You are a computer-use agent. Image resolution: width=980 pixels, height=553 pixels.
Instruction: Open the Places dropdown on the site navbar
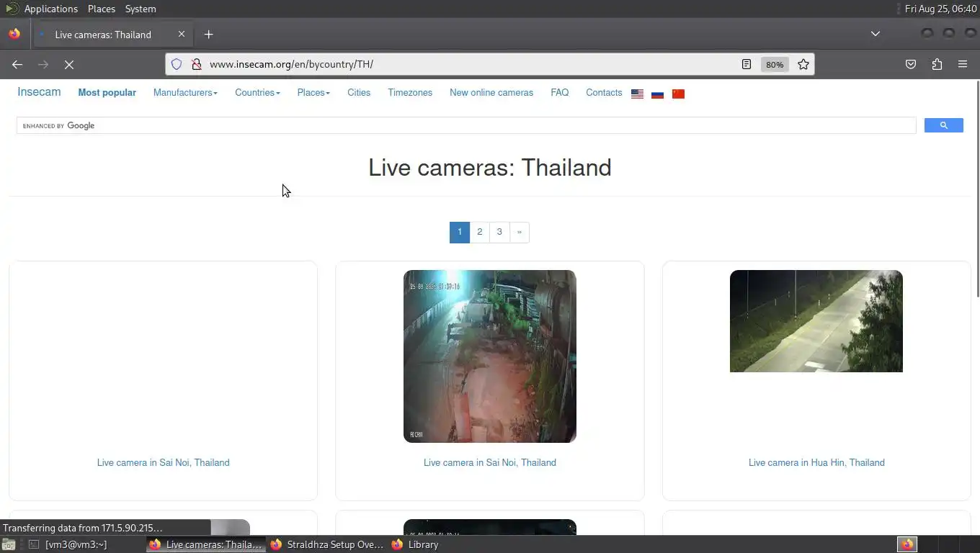pyautogui.click(x=313, y=92)
